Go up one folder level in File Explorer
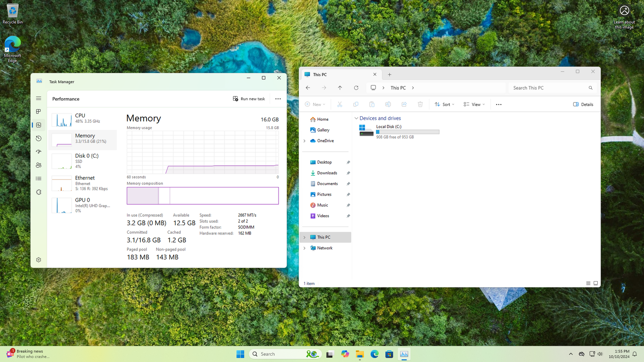The image size is (644, 362). (x=340, y=88)
